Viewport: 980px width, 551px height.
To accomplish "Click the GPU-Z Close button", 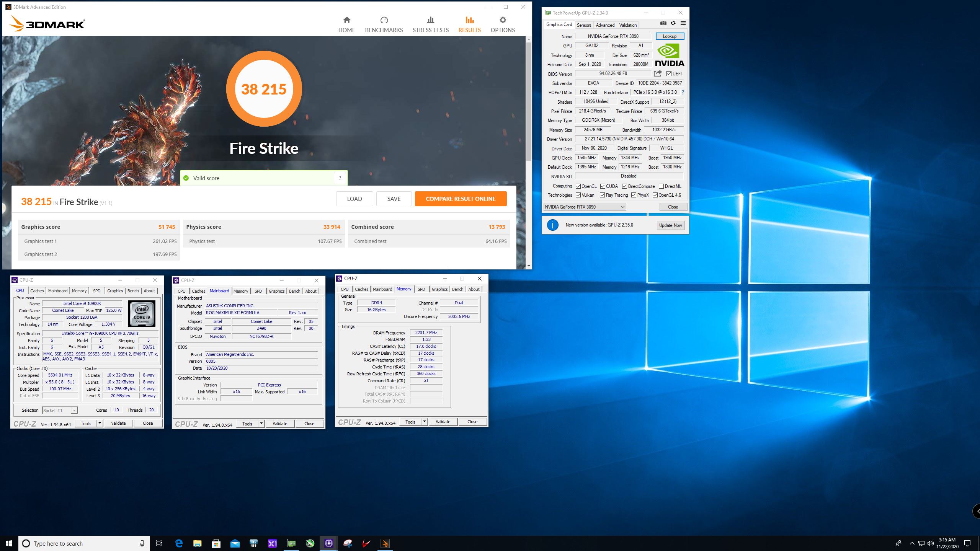I will (x=673, y=207).
